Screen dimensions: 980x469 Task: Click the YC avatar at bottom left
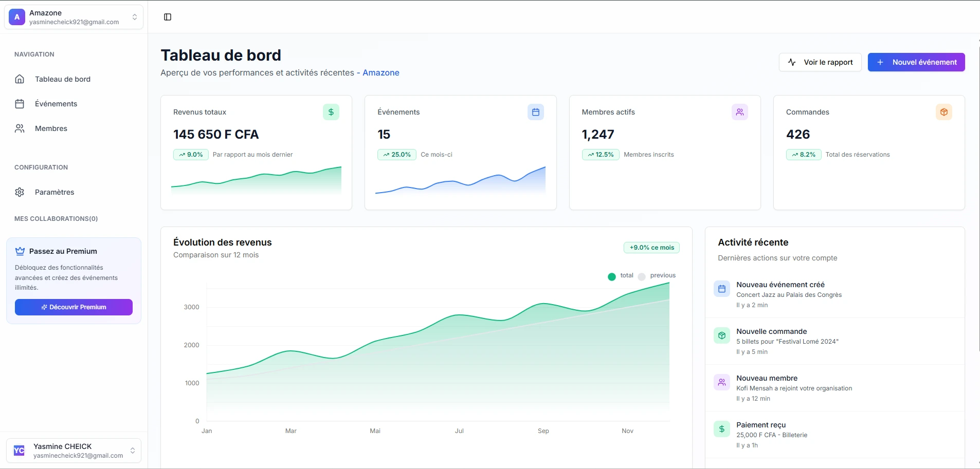(19, 451)
